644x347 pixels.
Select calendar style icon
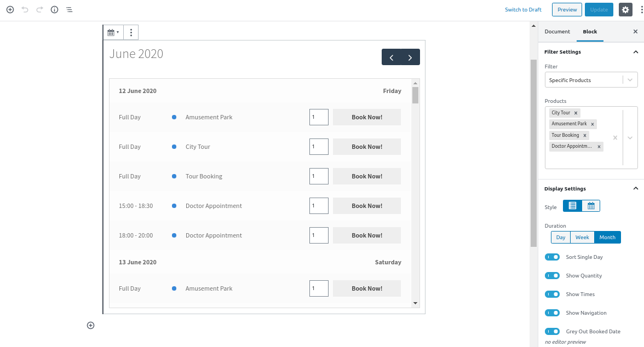(591, 206)
